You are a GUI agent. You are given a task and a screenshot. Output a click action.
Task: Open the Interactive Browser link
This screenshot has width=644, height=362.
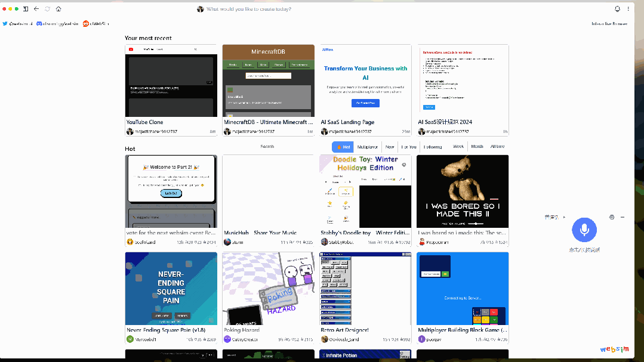[x=609, y=24]
